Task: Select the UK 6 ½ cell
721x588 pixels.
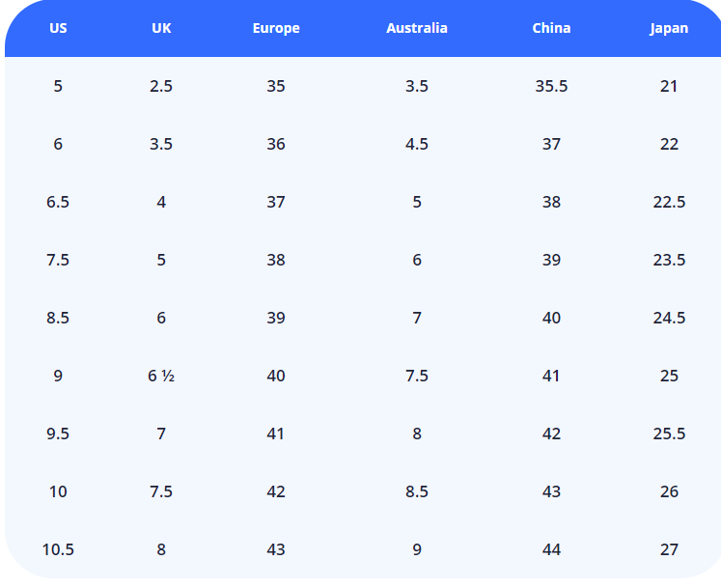Action: (161, 376)
